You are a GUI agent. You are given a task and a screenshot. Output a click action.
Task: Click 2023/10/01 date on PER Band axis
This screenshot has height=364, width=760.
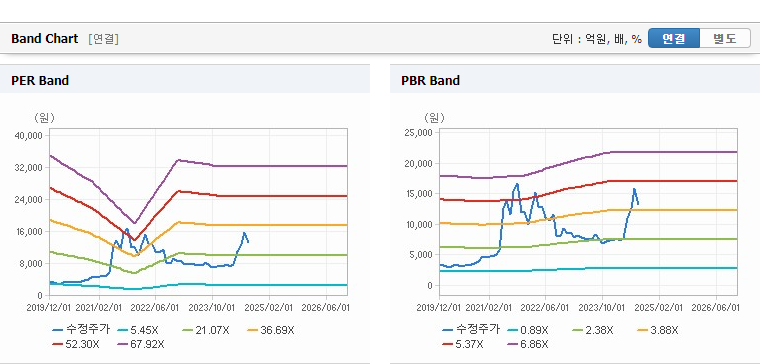click(212, 308)
